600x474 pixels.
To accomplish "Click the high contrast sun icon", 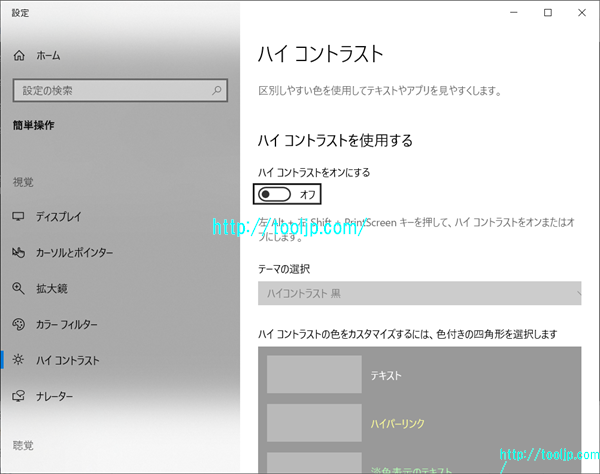I will pos(18,360).
